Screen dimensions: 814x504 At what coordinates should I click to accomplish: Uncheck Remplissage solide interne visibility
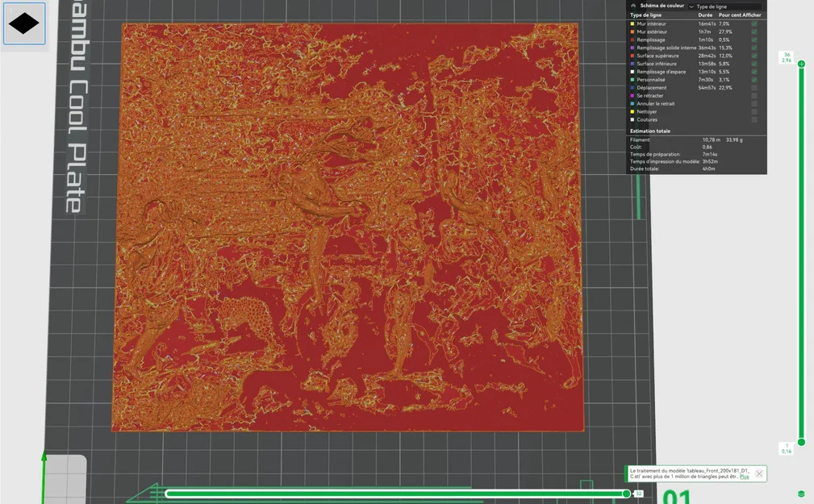(x=753, y=48)
